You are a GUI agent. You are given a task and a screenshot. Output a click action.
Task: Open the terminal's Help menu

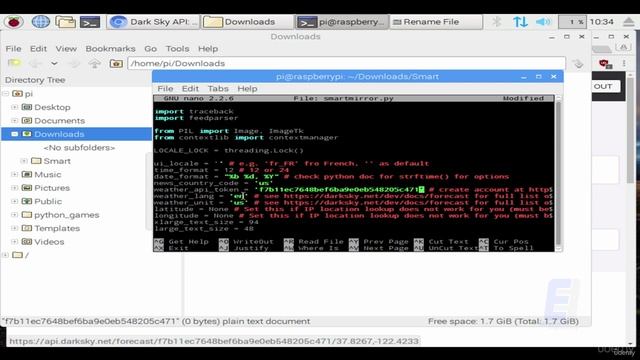click(247, 89)
